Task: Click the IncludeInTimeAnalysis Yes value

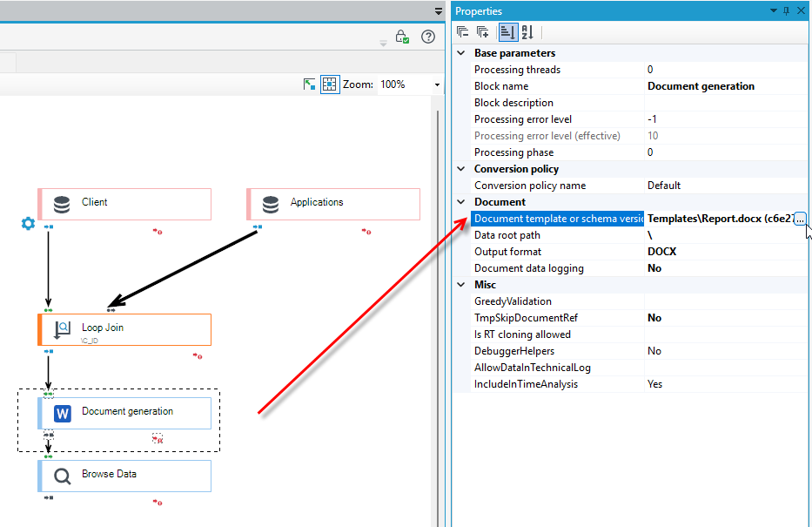Action: [x=724, y=384]
